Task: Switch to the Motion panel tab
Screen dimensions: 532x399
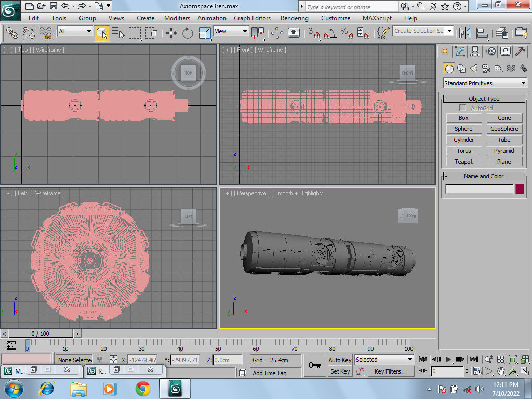Action: 491,51
